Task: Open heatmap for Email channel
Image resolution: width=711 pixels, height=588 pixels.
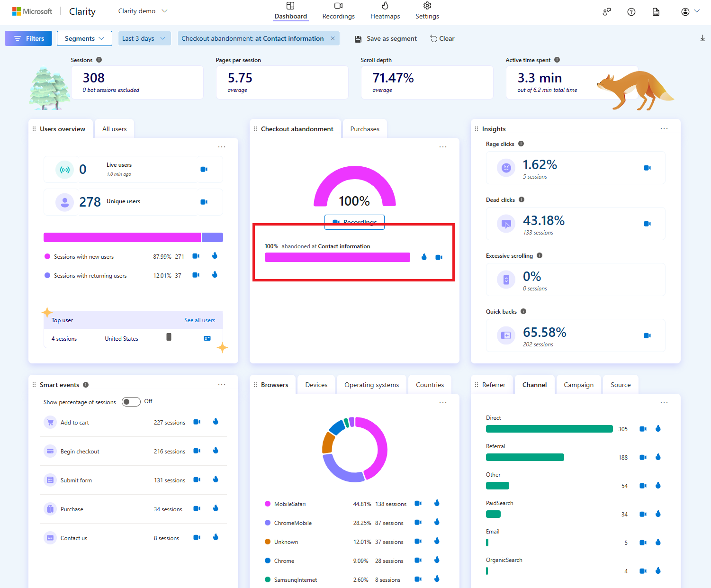Action: (x=658, y=543)
